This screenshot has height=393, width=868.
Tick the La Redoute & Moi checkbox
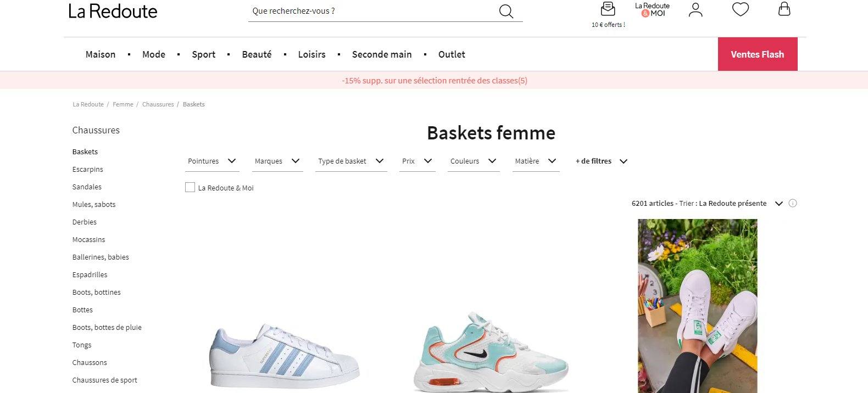coord(190,188)
